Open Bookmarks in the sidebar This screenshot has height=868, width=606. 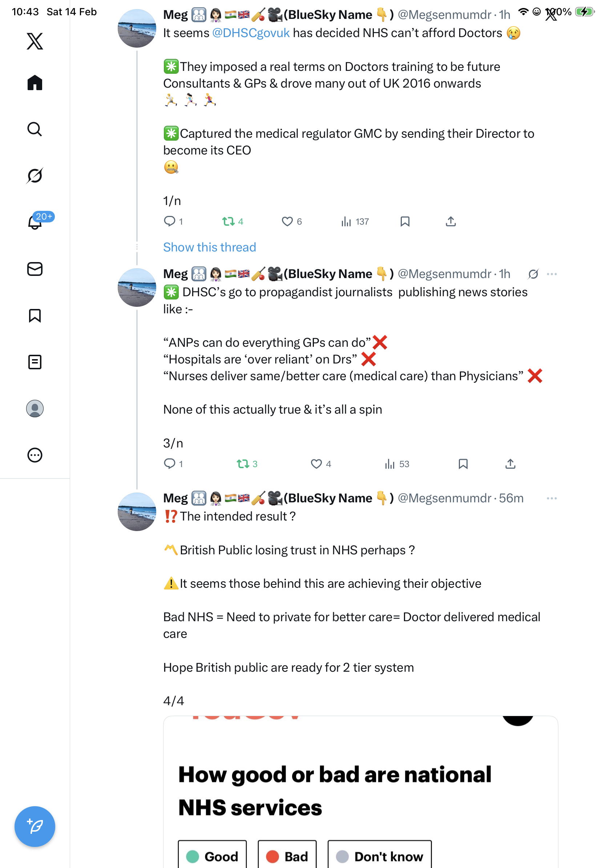tap(35, 315)
